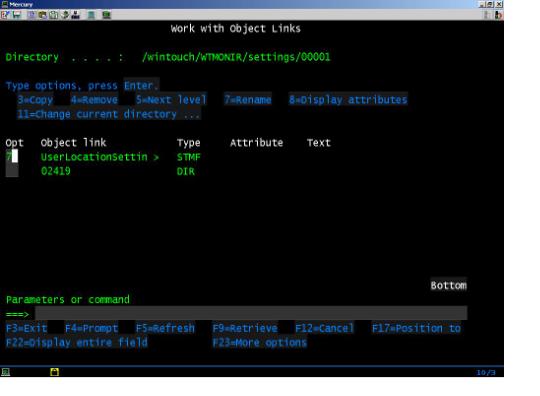Click the Text column header
Image resolution: width=540 pixels, height=396 pixels.
(x=319, y=143)
